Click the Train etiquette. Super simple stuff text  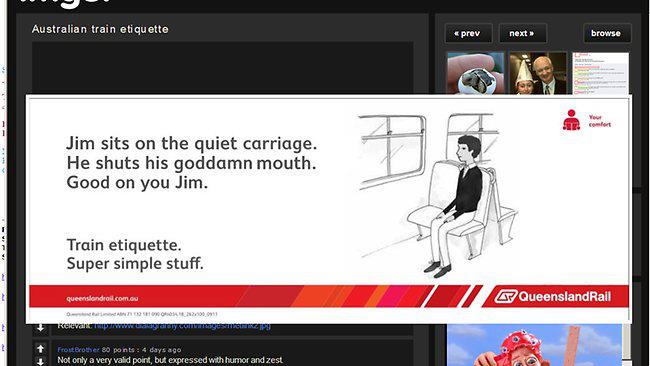(135, 254)
